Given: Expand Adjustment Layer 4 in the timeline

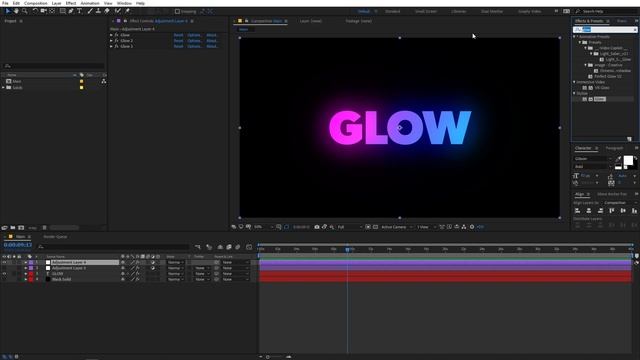Looking at the screenshot, I should (x=26, y=262).
